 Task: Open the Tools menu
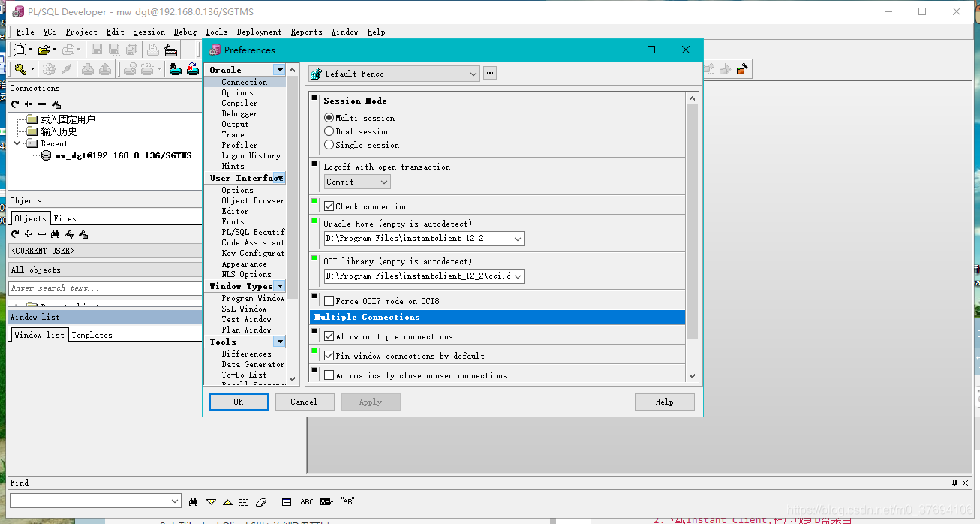click(216, 32)
